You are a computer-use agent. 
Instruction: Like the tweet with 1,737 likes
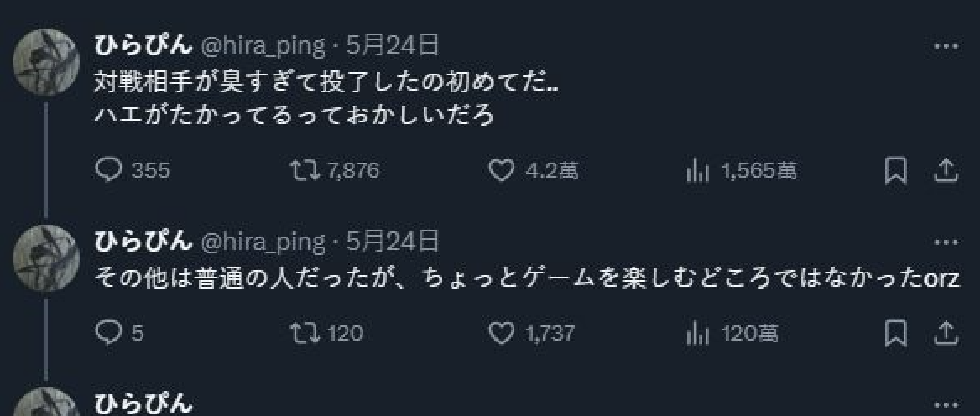501,333
